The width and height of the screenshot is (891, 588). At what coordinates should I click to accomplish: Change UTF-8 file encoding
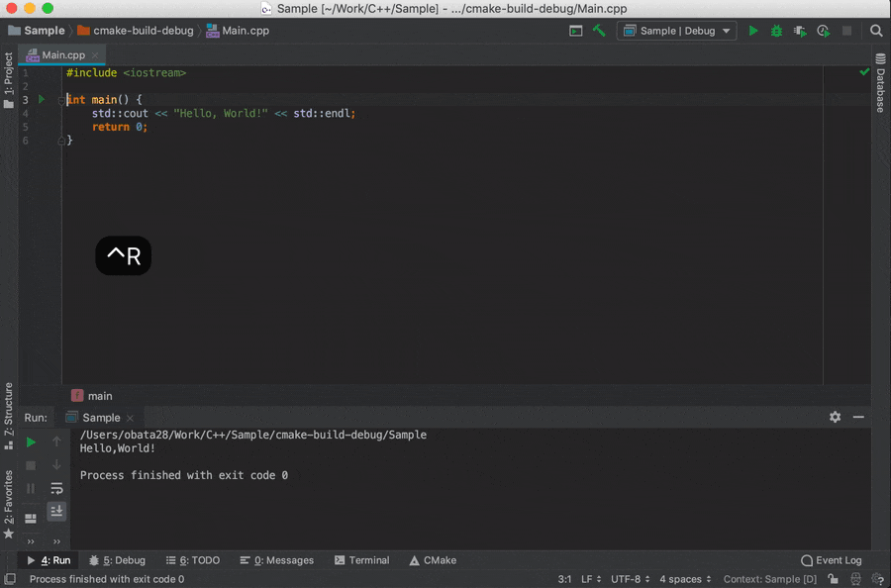tap(631, 579)
